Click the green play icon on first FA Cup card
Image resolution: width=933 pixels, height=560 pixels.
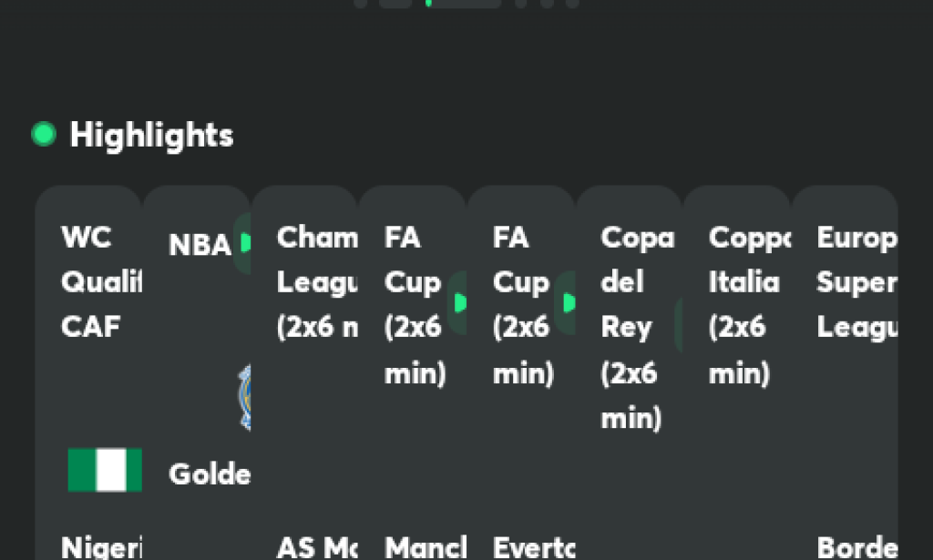point(457,302)
